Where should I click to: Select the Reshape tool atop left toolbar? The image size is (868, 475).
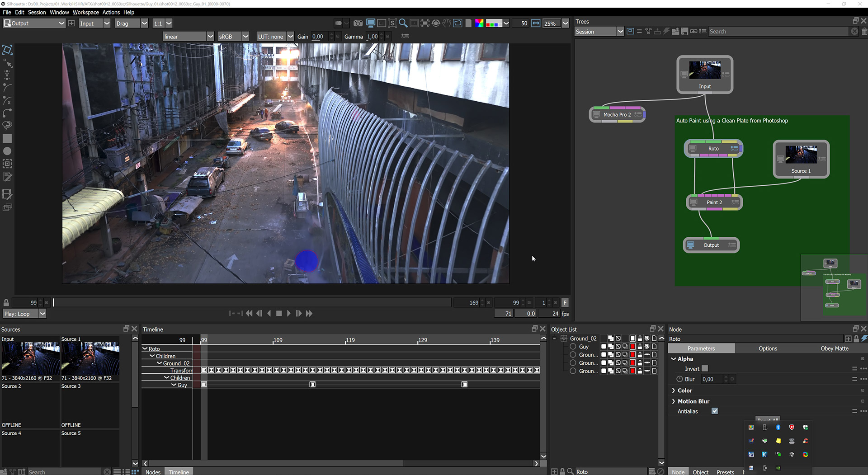point(7,50)
